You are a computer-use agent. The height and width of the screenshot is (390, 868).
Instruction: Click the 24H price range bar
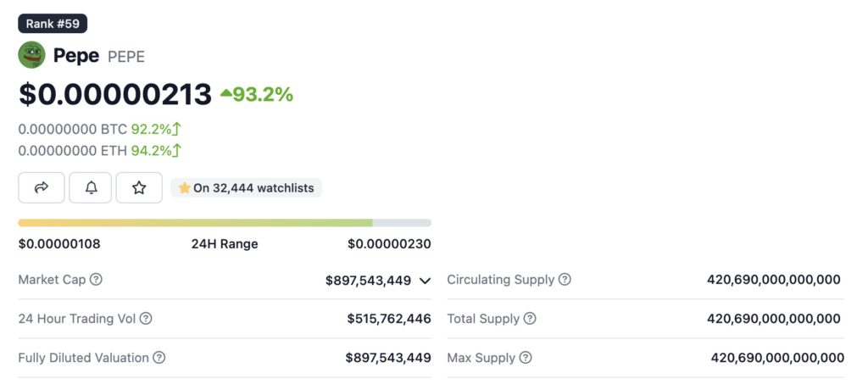click(224, 223)
